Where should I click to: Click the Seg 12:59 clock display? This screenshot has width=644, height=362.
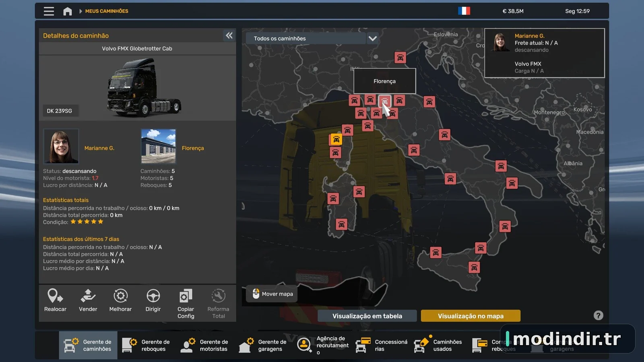577,11
